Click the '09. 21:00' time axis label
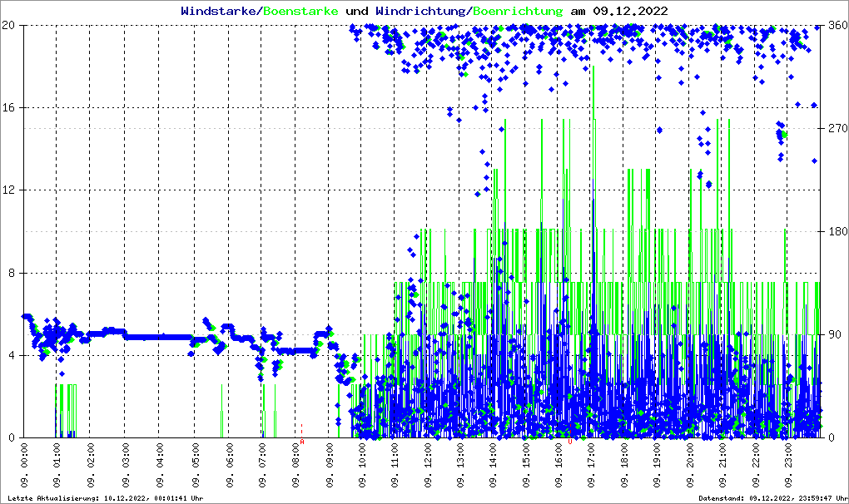 (722, 466)
